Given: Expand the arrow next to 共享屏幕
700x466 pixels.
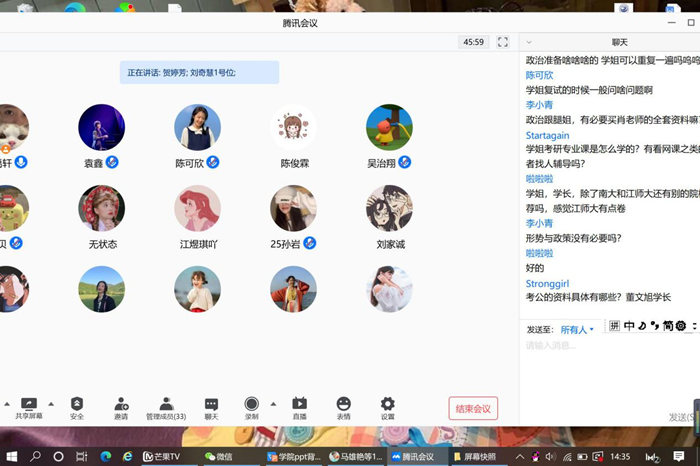Looking at the screenshot, I should [x=51, y=404].
